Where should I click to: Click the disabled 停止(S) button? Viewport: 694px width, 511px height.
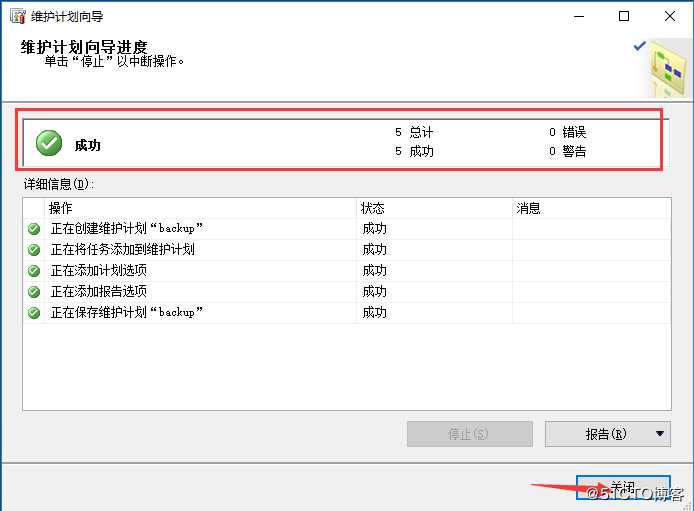pyautogui.click(x=470, y=434)
